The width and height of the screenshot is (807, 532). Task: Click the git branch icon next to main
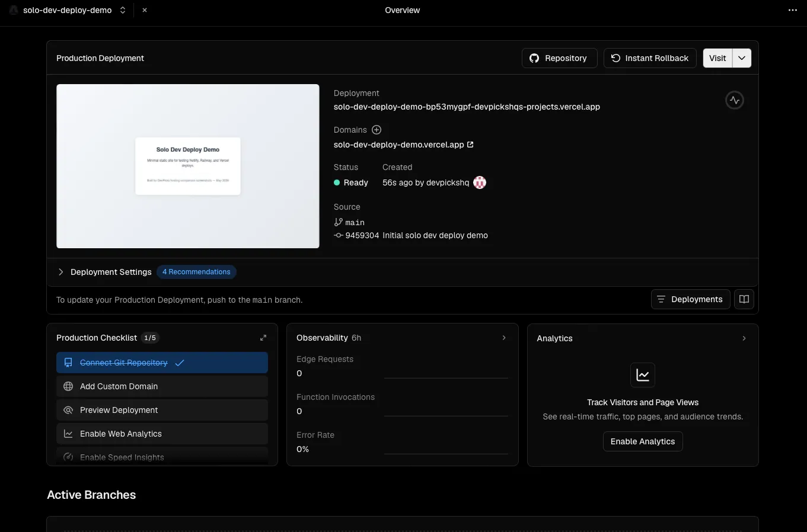tap(339, 222)
